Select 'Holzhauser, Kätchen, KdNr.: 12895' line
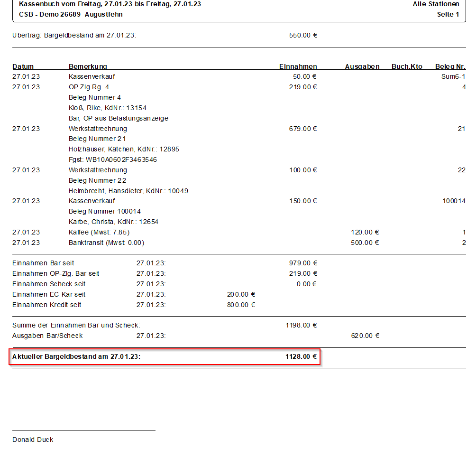Image resolution: width=476 pixels, height=449 pixels. click(124, 149)
